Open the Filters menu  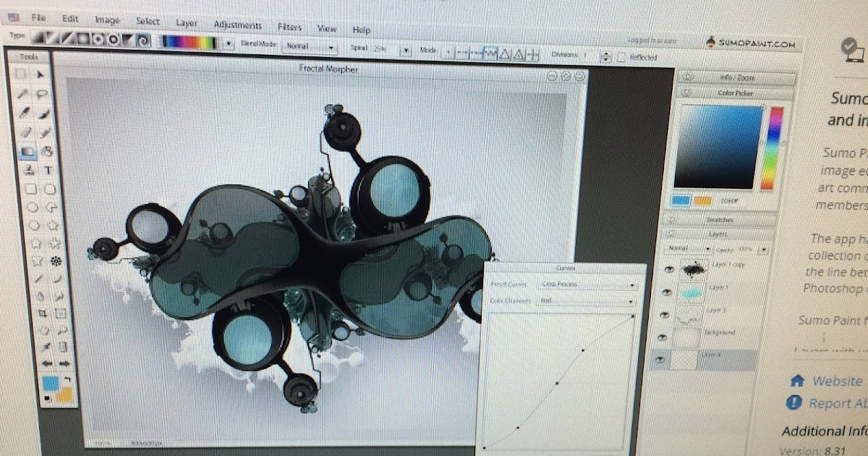pyautogui.click(x=289, y=27)
